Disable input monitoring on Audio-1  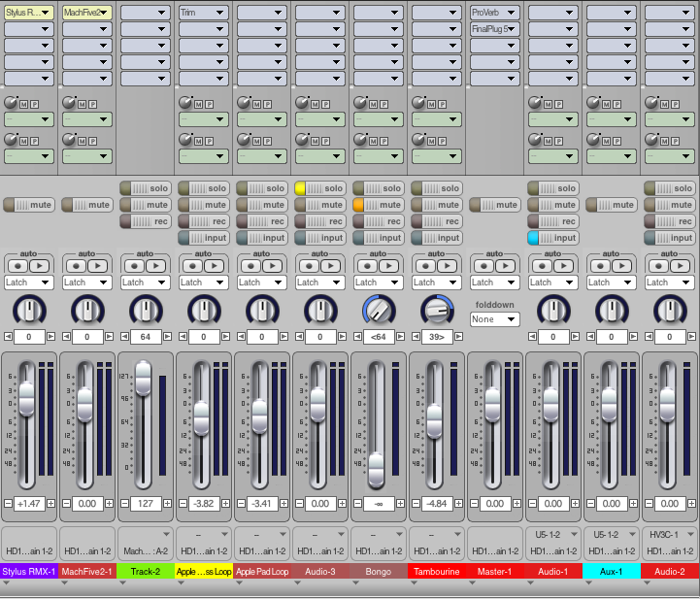tap(552, 238)
